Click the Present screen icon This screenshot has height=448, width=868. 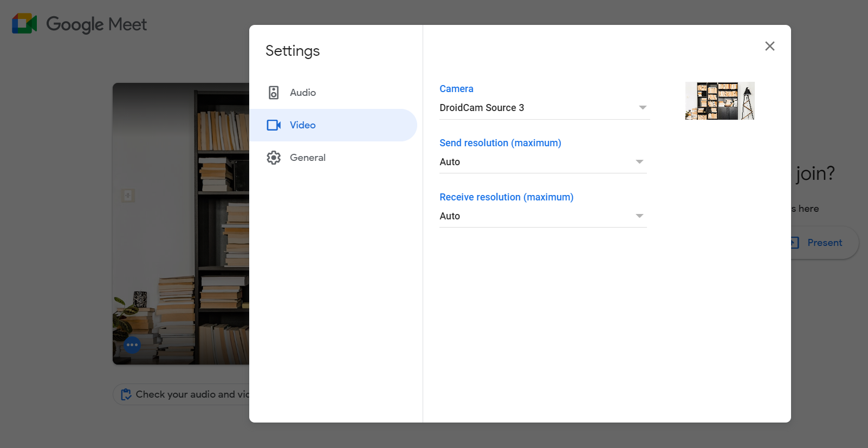[x=794, y=243]
